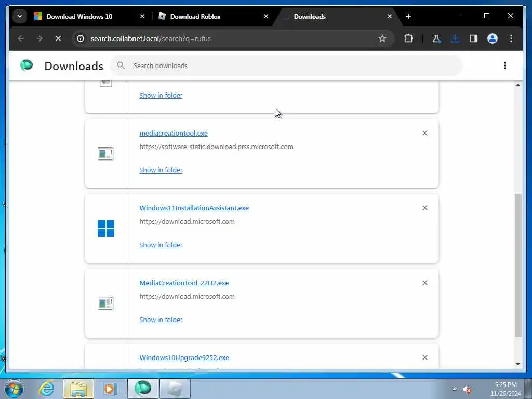This screenshot has height=399, width=532.
Task: Open Windows10Upgrade9252.exe file link
Action: [x=184, y=357]
